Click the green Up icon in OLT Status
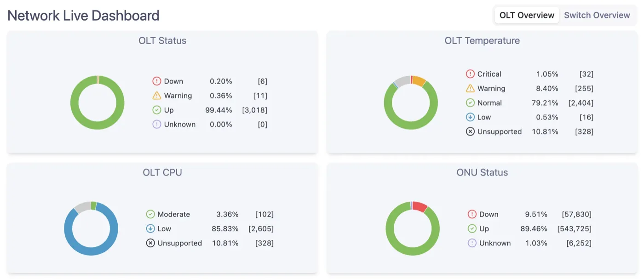The height and width of the screenshot is (279, 644). (157, 110)
